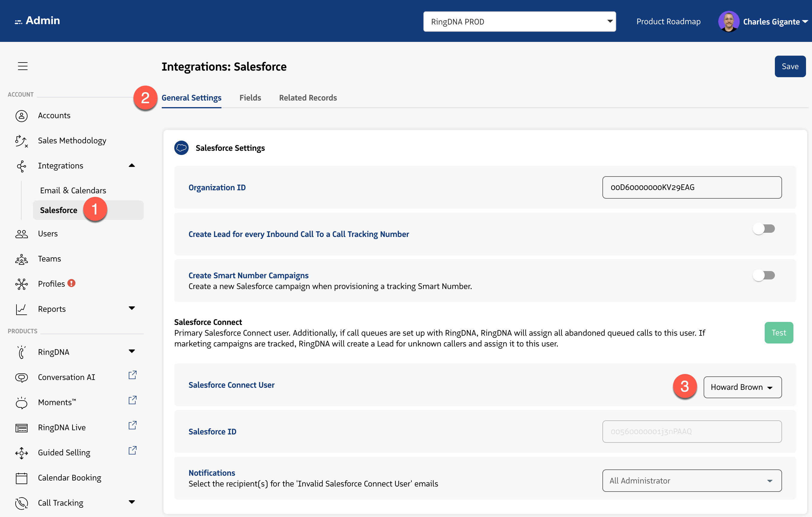
Task: Select the Accounts sidebar icon
Action: pos(22,115)
